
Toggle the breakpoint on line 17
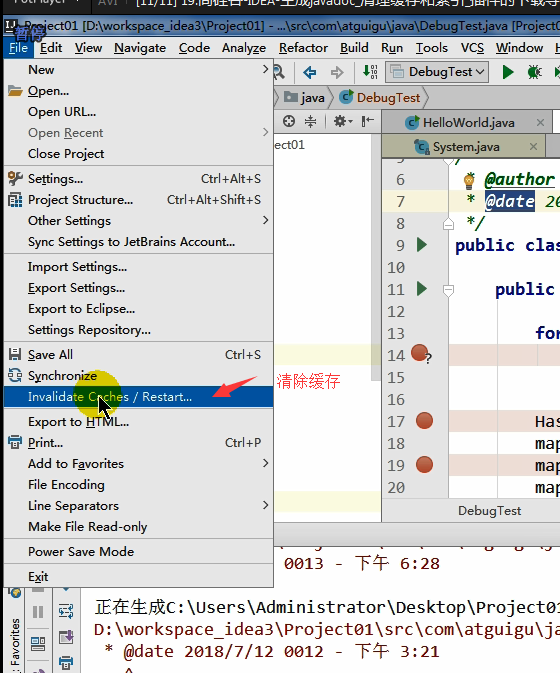[x=424, y=421]
